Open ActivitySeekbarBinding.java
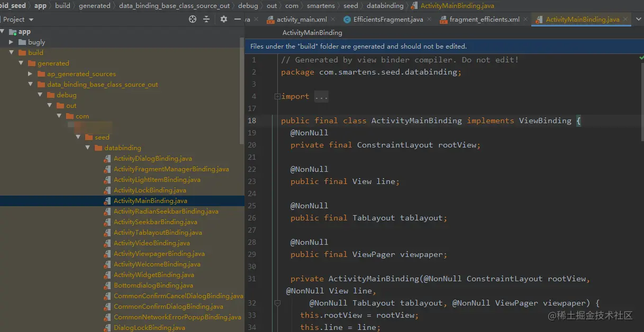Viewport: 644px width, 332px height. coord(156,222)
